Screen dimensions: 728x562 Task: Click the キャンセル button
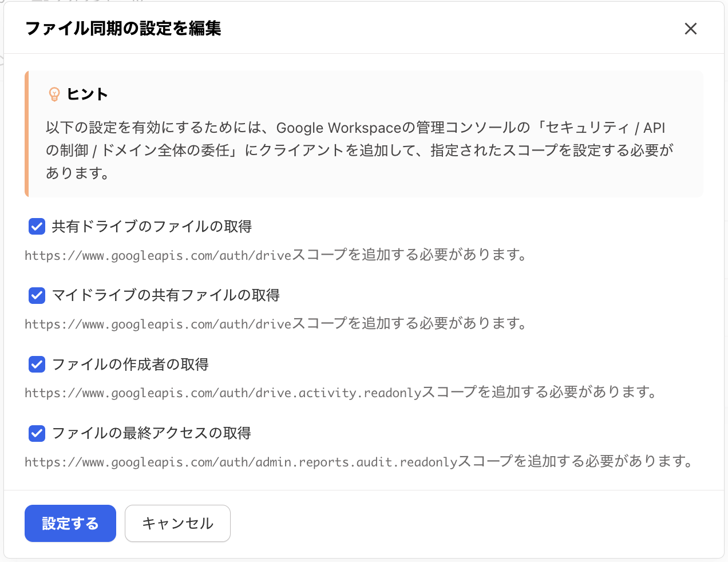pyautogui.click(x=177, y=523)
